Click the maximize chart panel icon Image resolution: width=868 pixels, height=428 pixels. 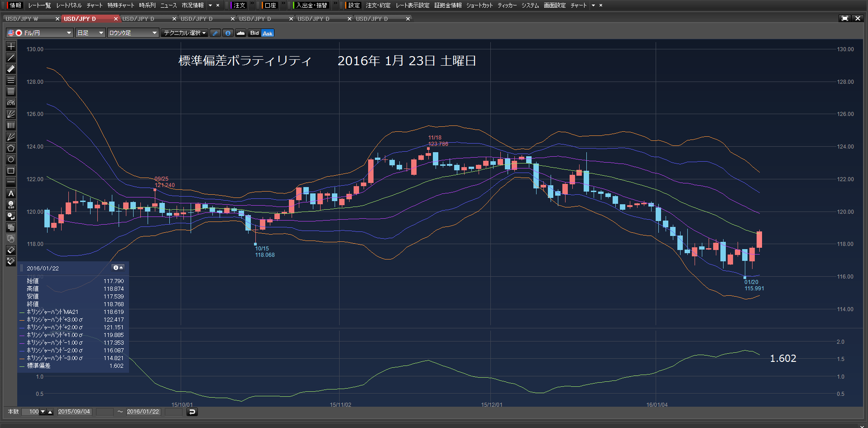coord(844,19)
